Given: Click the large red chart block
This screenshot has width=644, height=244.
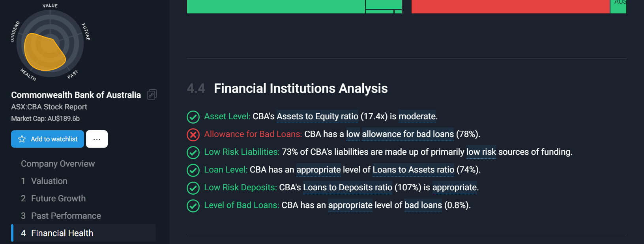Looking at the screenshot, I should point(510,7).
